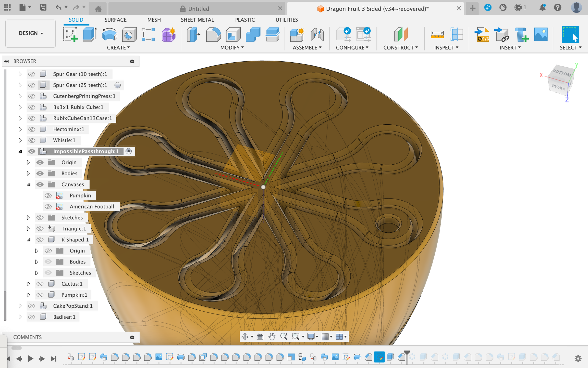Click the Insert SVG icon
This screenshot has width=588, height=368.
pos(482,34)
